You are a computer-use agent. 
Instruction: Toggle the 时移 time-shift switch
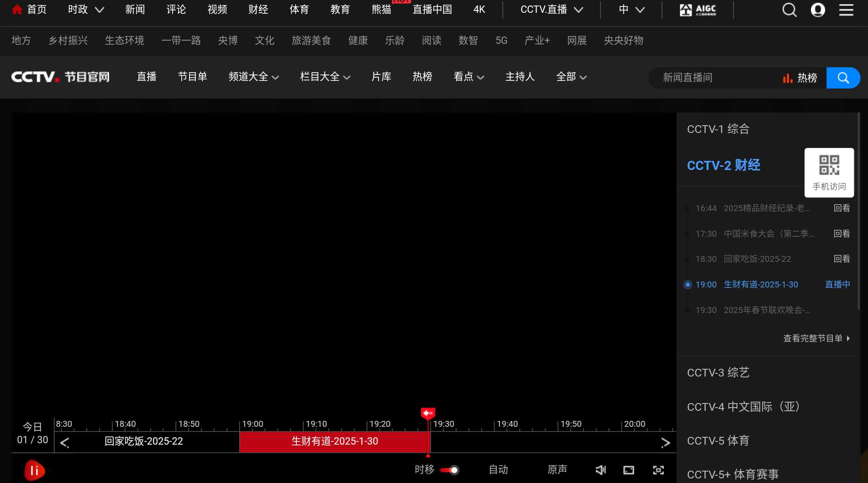point(450,470)
